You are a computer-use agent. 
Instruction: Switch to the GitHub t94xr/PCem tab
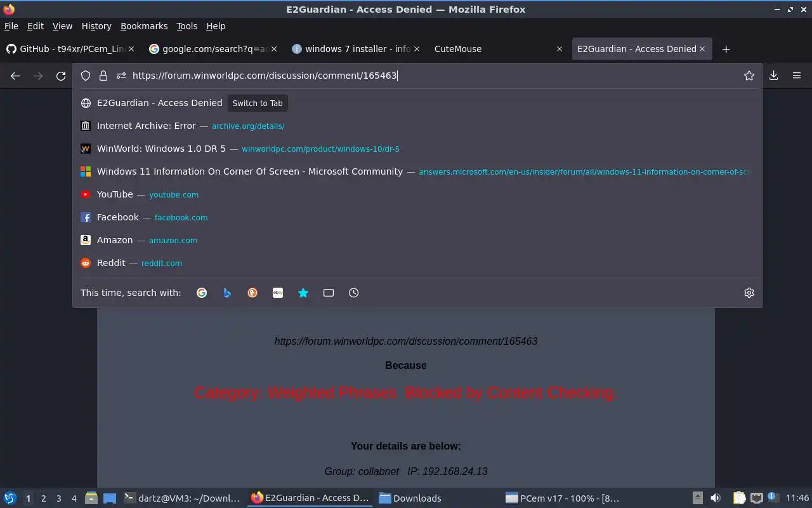tap(70, 49)
